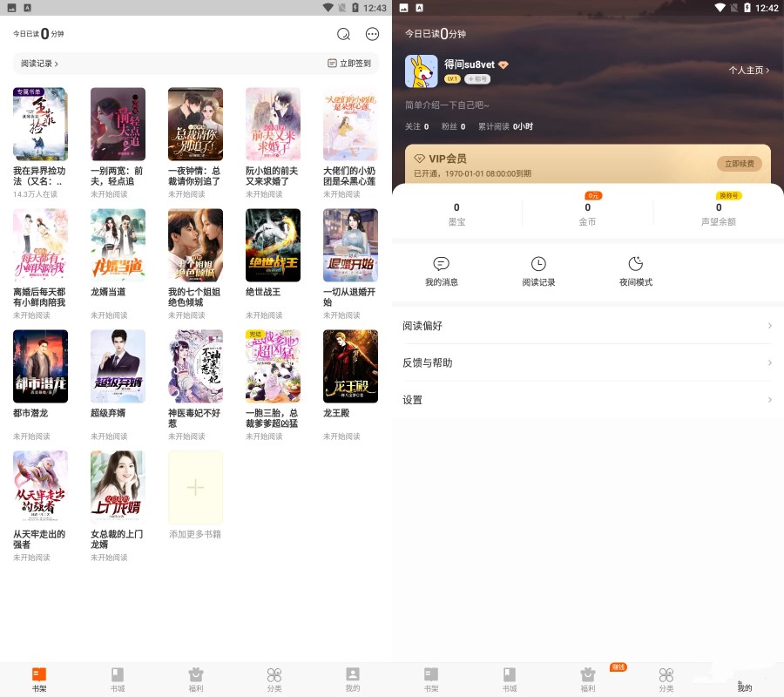Open search on the bookshelf page
This screenshot has width=784, height=697.
pyautogui.click(x=345, y=34)
